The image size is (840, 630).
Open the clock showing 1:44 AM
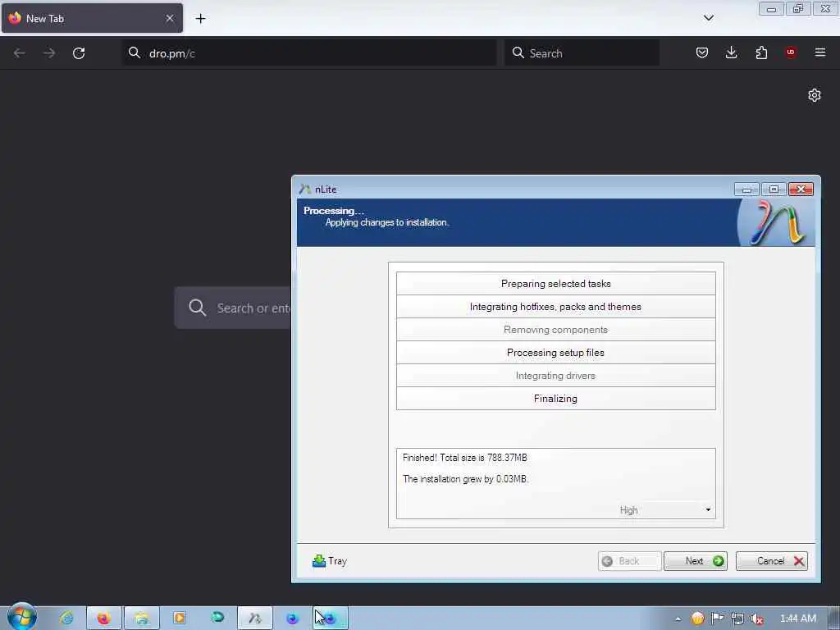(x=797, y=619)
